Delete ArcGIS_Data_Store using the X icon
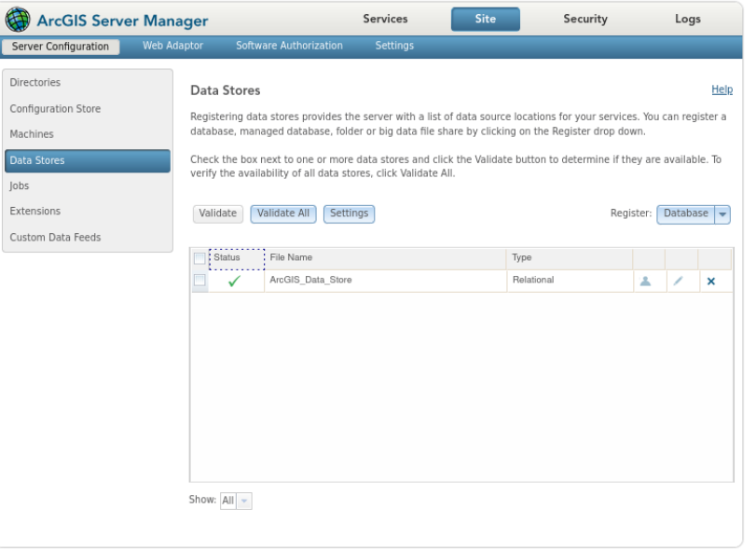756x550 pixels. point(710,282)
